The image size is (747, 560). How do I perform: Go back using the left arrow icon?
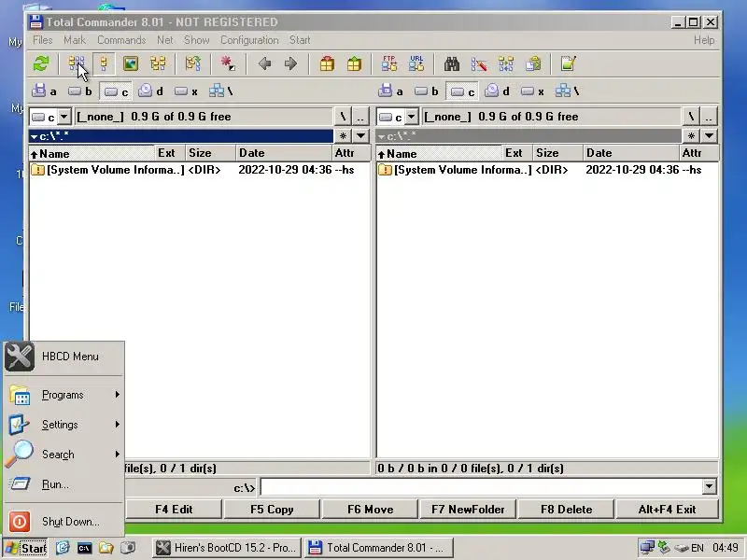[x=264, y=63]
